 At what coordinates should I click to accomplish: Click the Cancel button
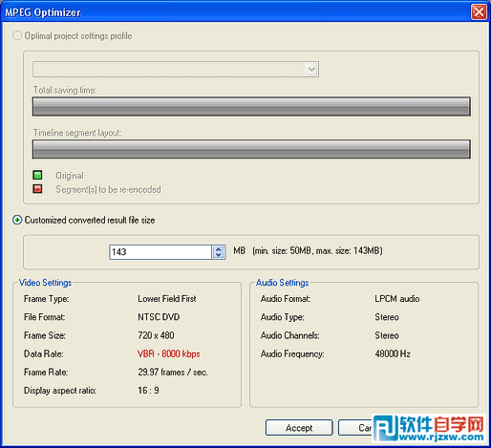(355, 428)
